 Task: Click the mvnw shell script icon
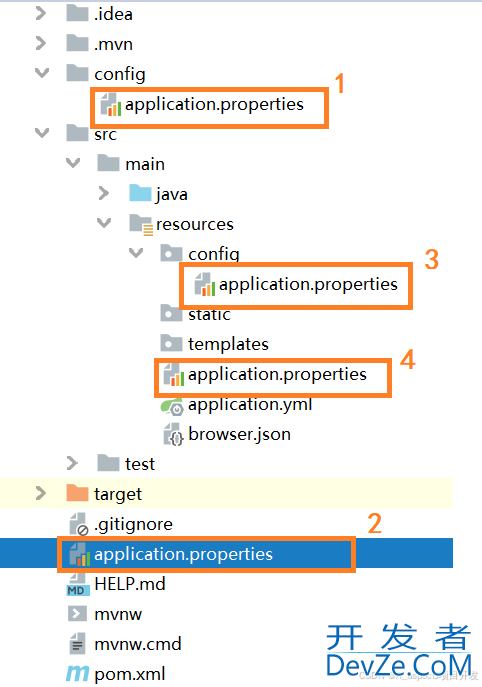tap(77, 614)
